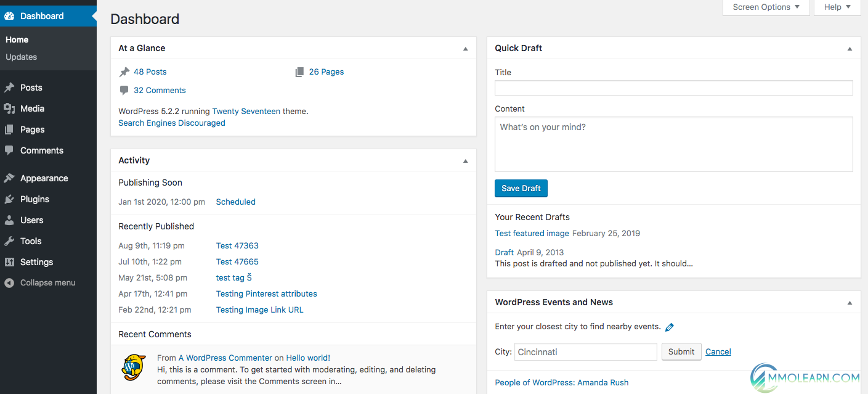868x394 pixels.
Task: Click the Settings sliders icon
Action: click(x=9, y=262)
